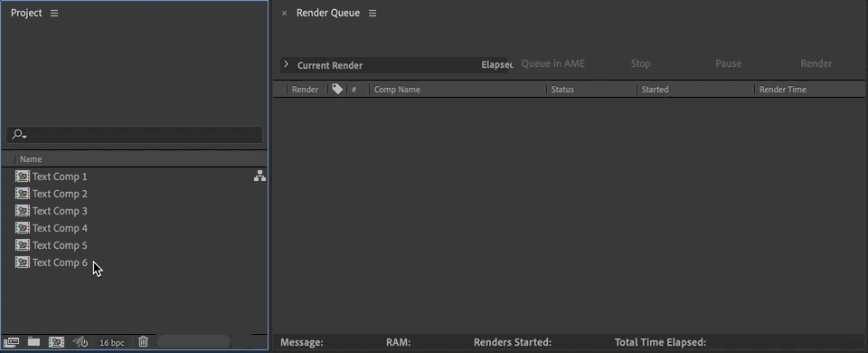Click inside the Project search field
This screenshot has height=353, width=868.
coord(134,135)
